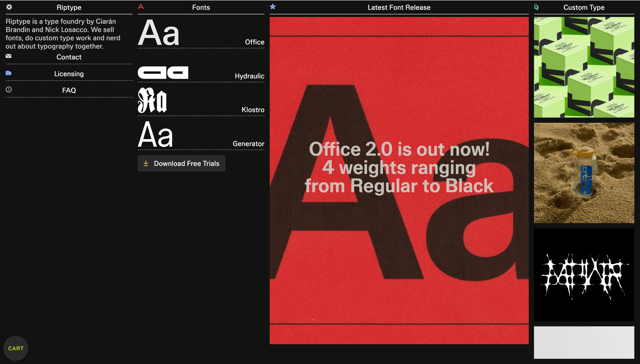Click the red letter A Fonts icon
This screenshot has width=640, height=364.
tap(141, 7)
